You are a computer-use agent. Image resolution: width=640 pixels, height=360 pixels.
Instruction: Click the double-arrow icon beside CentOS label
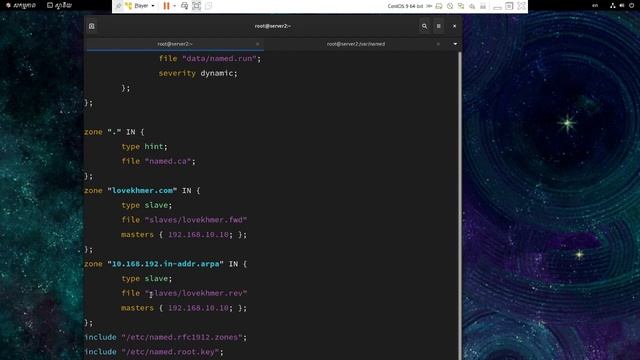[x=429, y=6]
